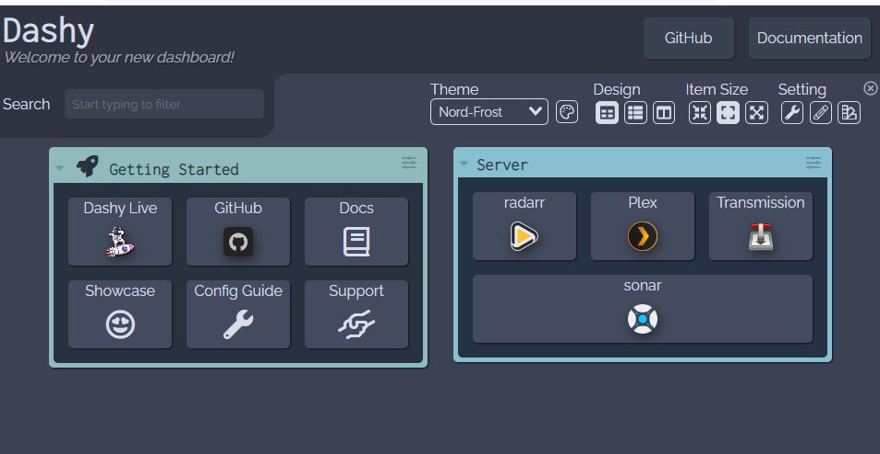
Task: Open the GitHub button in header
Action: pyautogui.click(x=689, y=38)
